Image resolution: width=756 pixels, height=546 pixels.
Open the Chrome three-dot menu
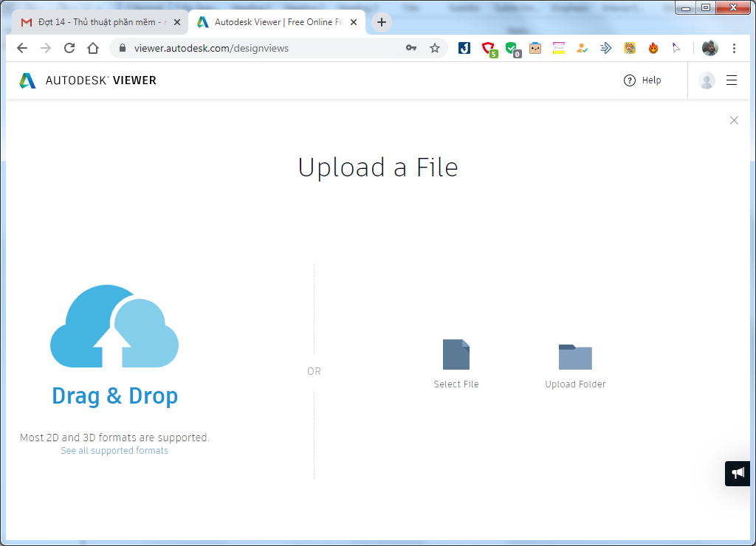[x=734, y=48]
